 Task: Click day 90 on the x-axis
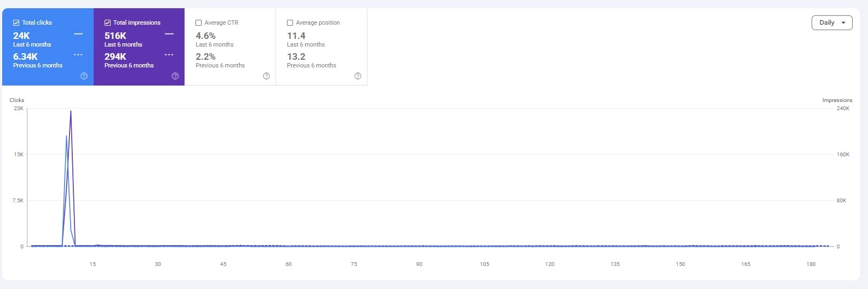coord(419,264)
